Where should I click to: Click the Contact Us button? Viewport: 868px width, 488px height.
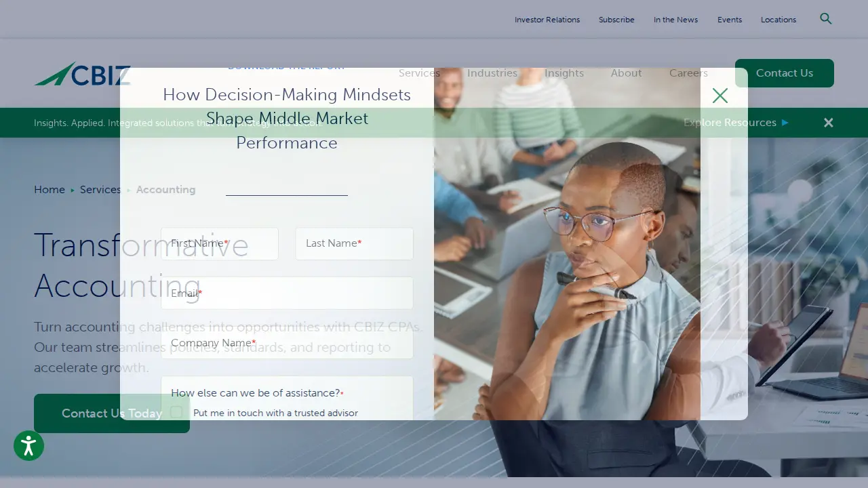click(785, 73)
